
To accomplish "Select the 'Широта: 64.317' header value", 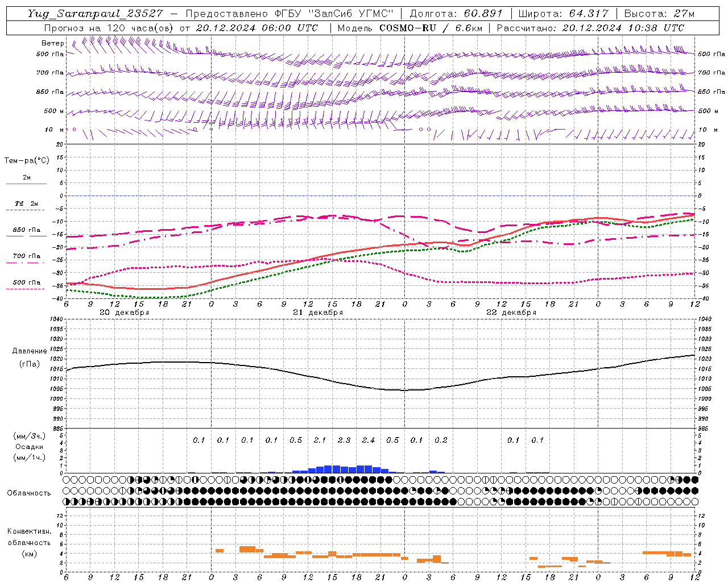I will pyautogui.click(x=563, y=14).
